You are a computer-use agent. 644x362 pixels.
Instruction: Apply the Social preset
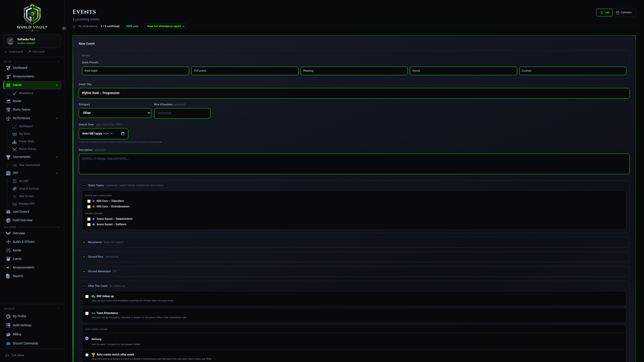[x=463, y=71]
